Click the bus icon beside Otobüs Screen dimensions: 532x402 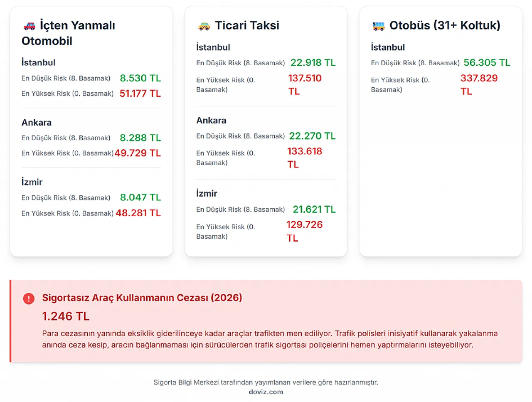click(379, 26)
